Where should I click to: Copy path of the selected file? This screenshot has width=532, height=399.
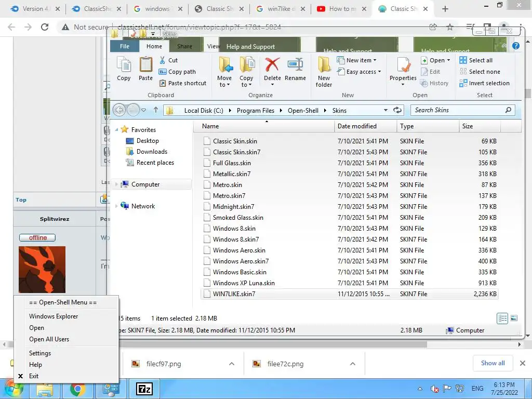click(x=178, y=72)
